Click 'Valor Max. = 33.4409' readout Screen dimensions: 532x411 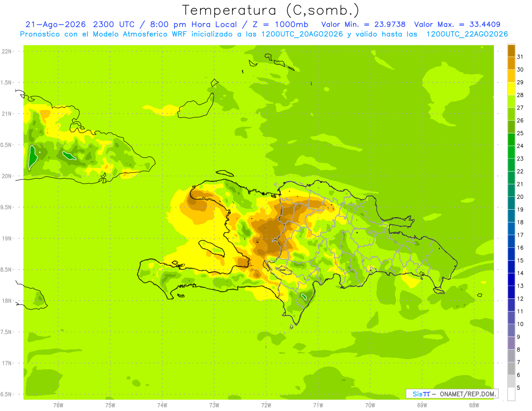pyautogui.click(x=458, y=24)
